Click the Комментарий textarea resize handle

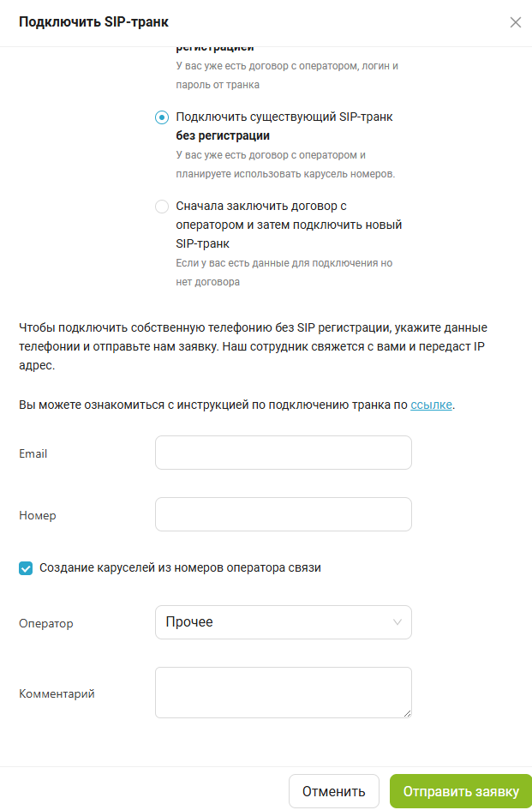tap(407, 712)
